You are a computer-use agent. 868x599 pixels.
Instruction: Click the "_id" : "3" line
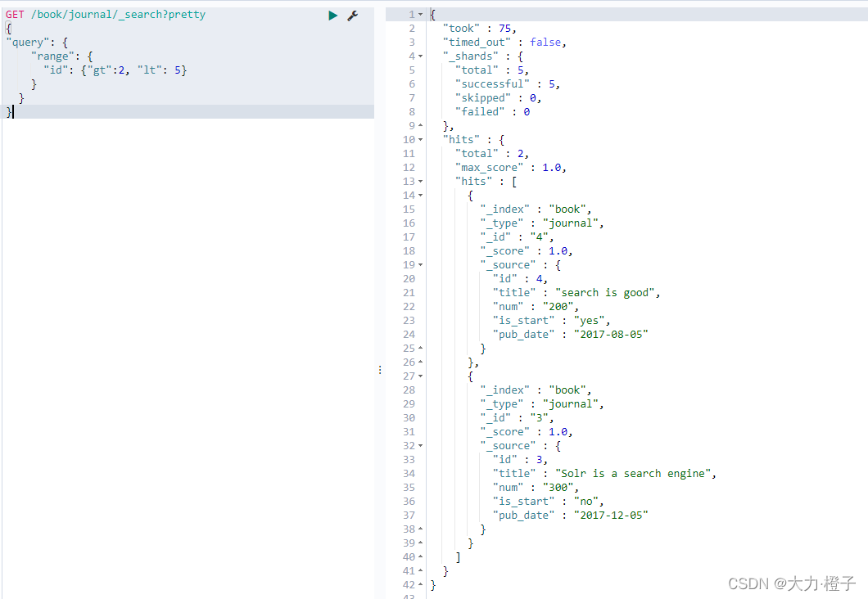point(517,418)
